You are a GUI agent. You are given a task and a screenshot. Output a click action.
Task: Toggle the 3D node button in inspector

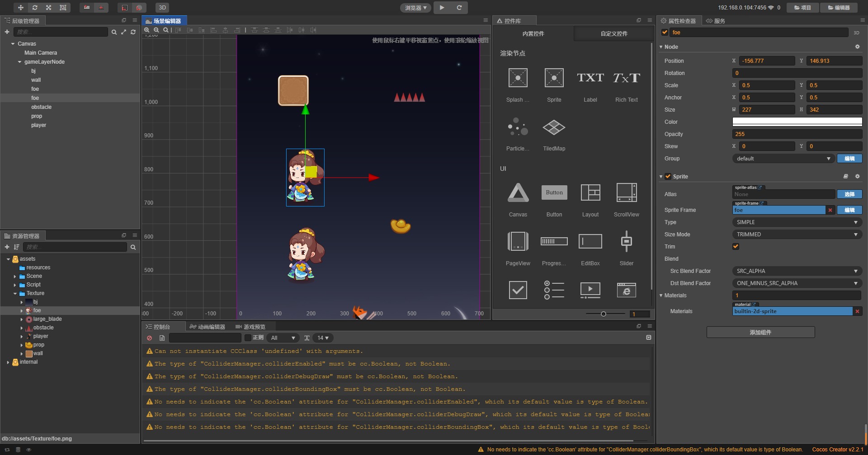856,33
